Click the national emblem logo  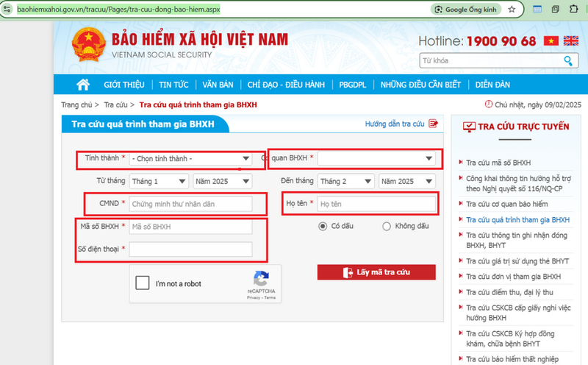point(88,45)
